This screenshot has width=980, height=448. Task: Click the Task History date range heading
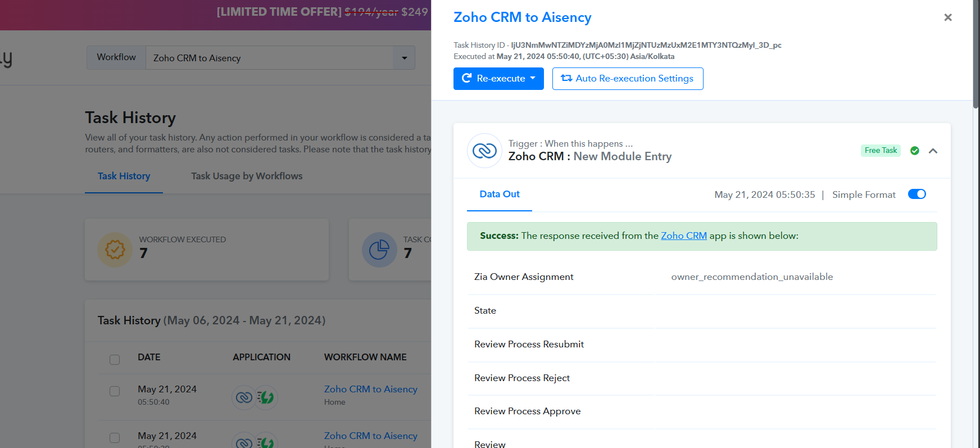click(211, 320)
